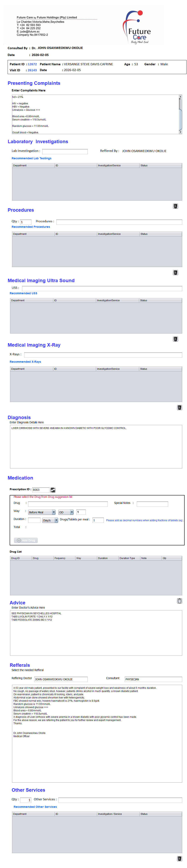Viewport: 187px width, 868px height.
Task: Click the Consultant field showing PHYSICIAN
Action: tap(153, 679)
